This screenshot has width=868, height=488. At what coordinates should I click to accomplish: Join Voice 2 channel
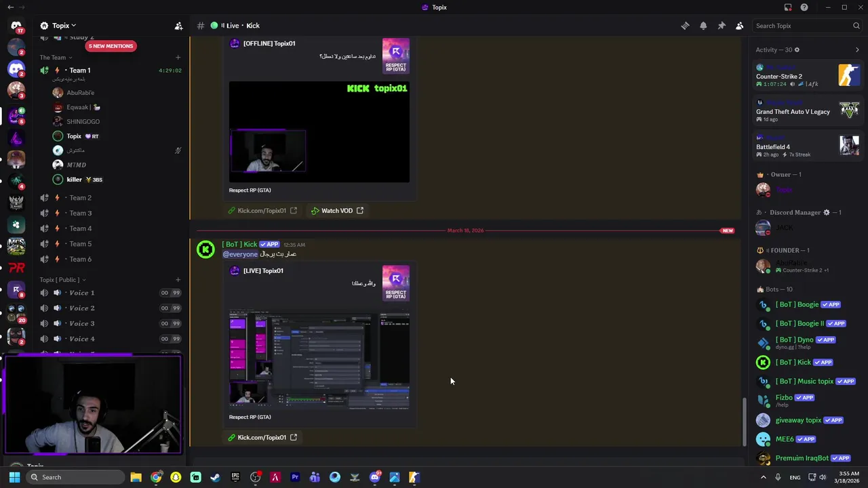[x=111, y=308]
